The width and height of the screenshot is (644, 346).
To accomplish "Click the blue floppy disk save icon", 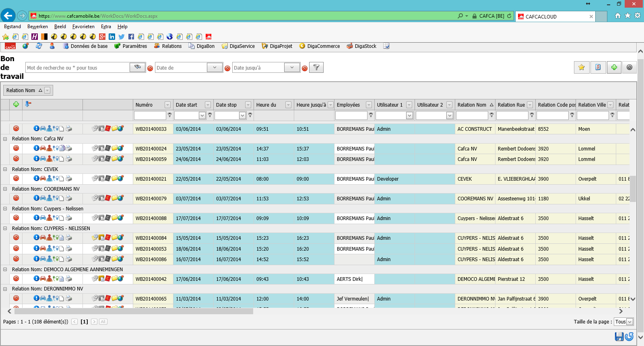I will pos(619,336).
